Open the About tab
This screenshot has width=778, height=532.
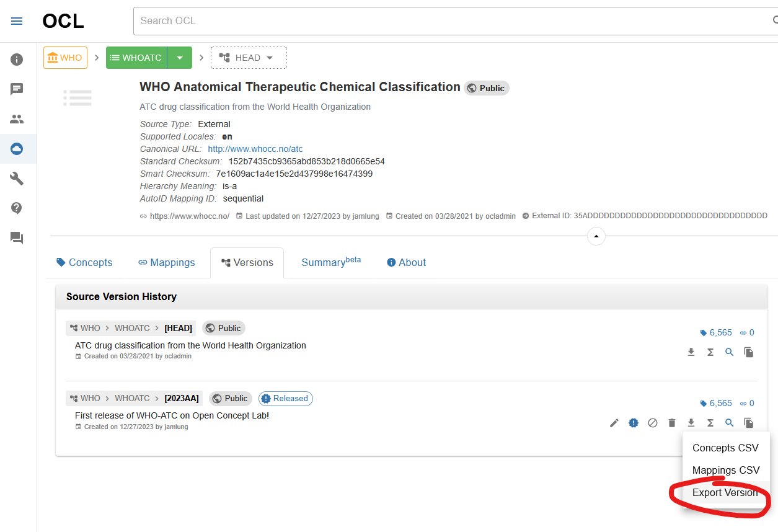(406, 263)
